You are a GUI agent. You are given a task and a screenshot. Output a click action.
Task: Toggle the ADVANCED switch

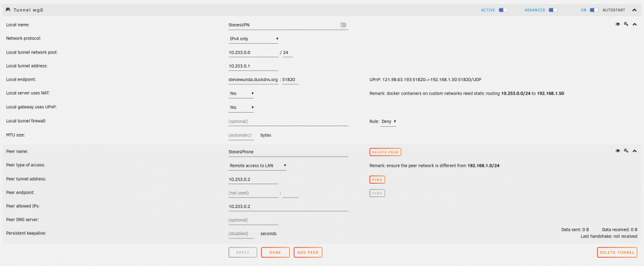[x=553, y=10]
